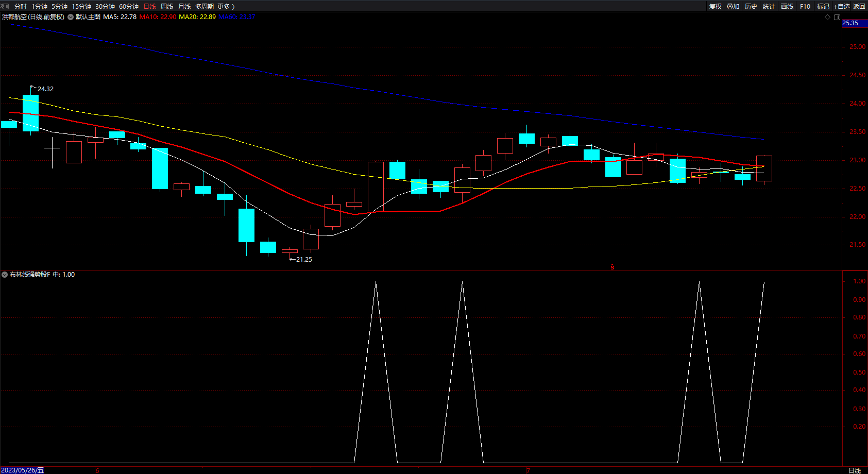
Task: Open the 统计 statistics button
Action: (769, 7)
